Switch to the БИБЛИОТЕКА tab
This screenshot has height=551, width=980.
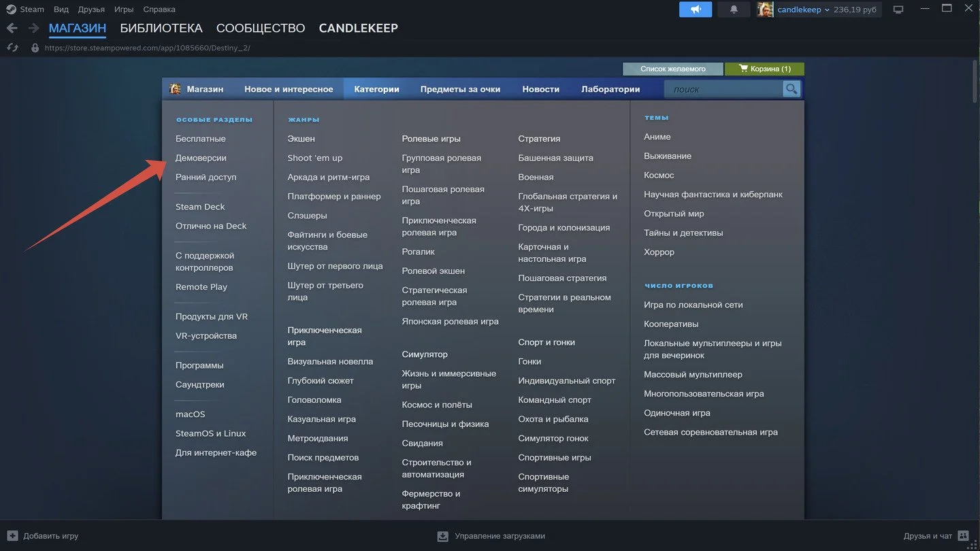[161, 29]
